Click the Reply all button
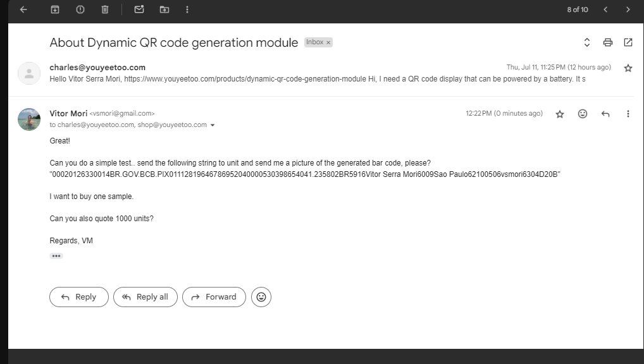Viewport: 644px width, 364px height. coord(146,297)
